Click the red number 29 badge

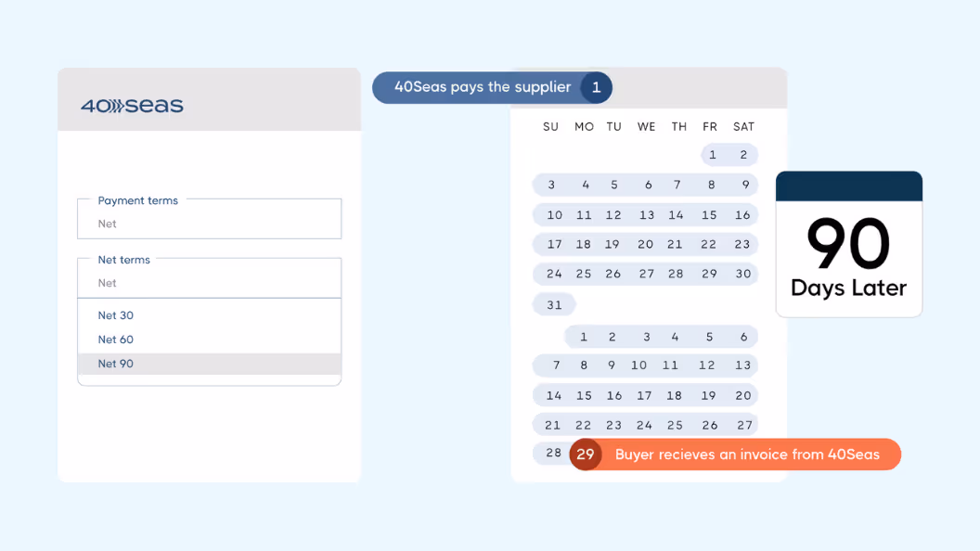click(585, 455)
